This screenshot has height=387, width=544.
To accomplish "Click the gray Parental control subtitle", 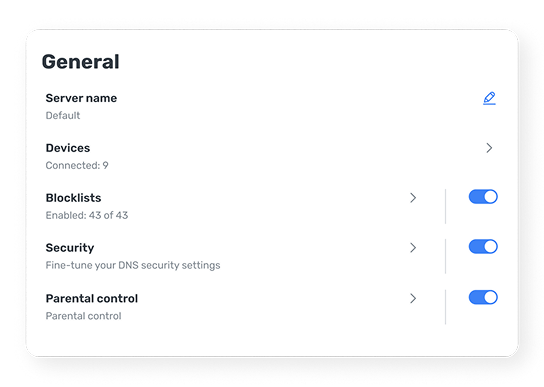I will click(x=84, y=316).
